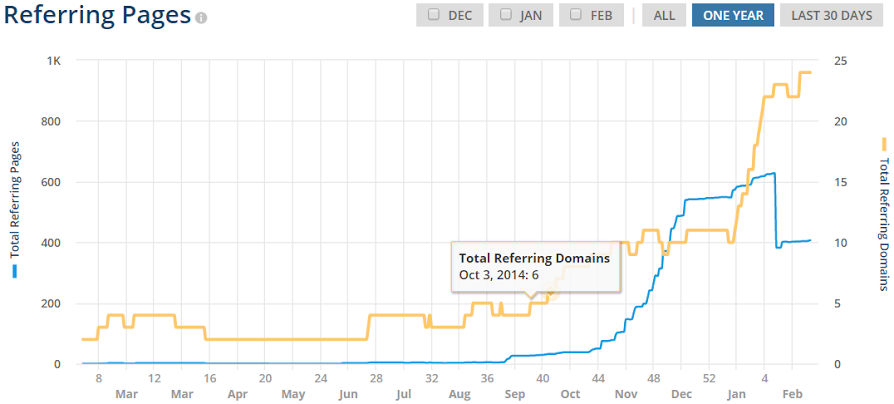Click the Sep month label
This screenshot has width=894, height=404.
tap(515, 394)
